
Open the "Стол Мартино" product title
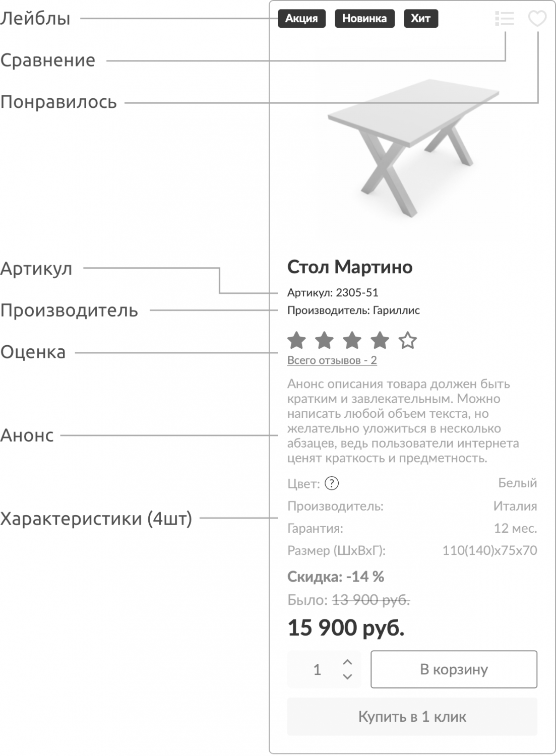(x=350, y=267)
